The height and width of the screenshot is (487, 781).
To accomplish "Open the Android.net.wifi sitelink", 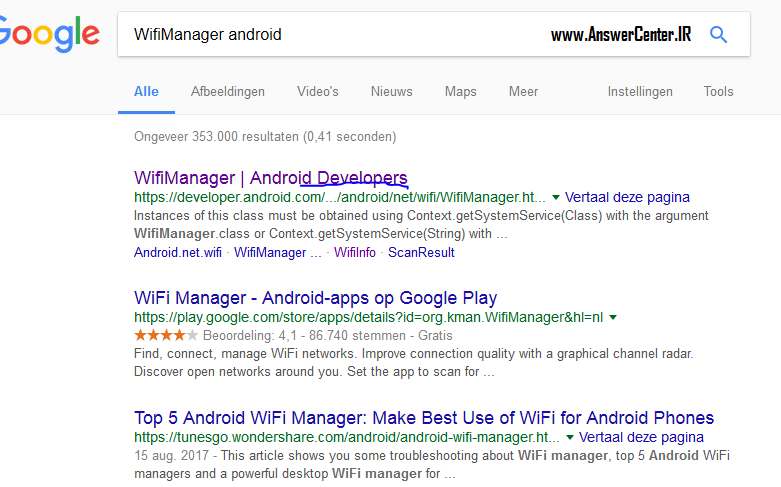I will [x=178, y=253].
